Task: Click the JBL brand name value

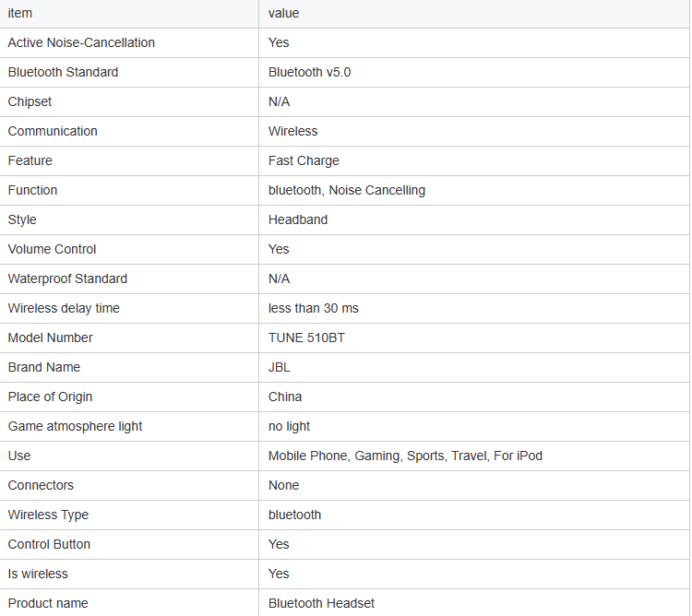Action: (x=279, y=367)
